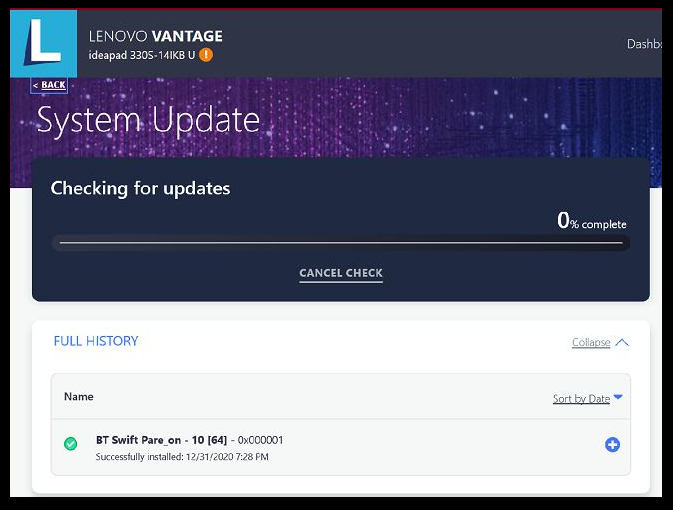The image size is (673, 510).
Task: Click the LENOVO VANTAGE title
Action: point(155,36)
